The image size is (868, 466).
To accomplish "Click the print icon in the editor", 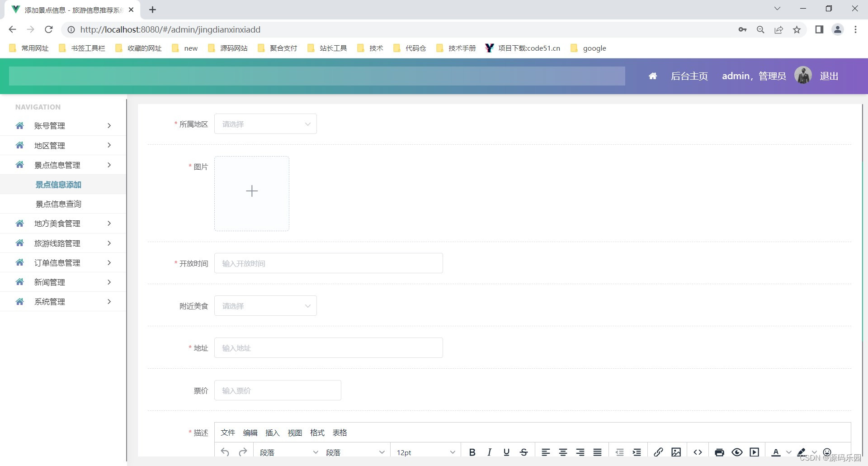I will coord(719,452).
